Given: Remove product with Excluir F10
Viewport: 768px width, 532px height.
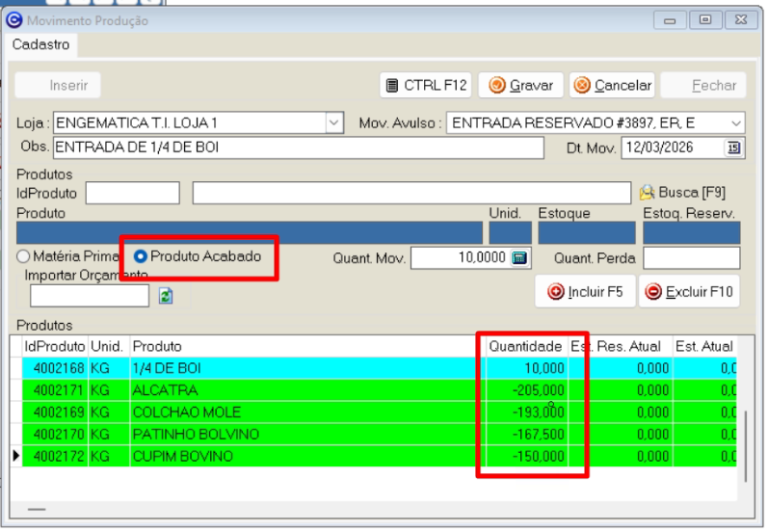Looking at the screenshot, I should pos(688,292).
